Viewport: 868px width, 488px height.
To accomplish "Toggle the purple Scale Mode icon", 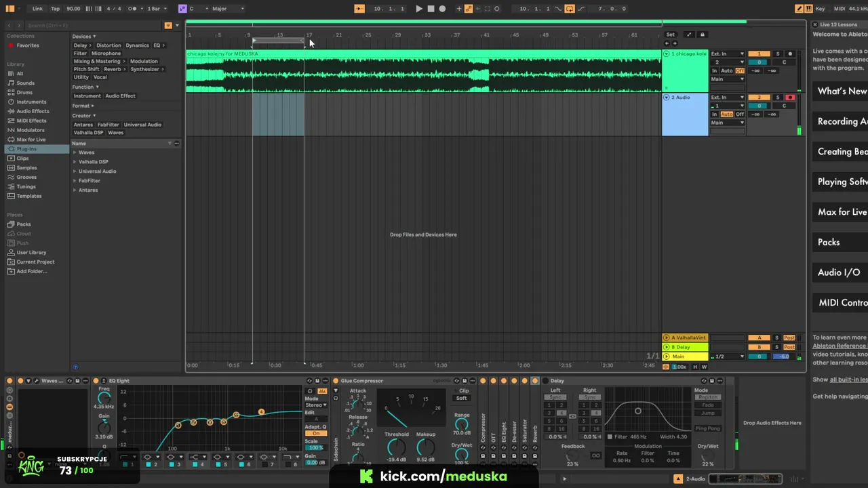I will [x=182, y=9].
